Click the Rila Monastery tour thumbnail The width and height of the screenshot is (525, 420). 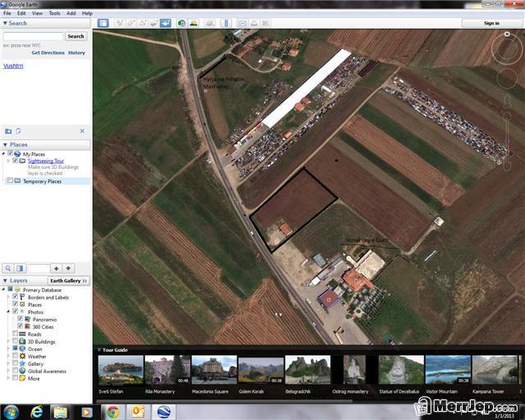point(167,370)
